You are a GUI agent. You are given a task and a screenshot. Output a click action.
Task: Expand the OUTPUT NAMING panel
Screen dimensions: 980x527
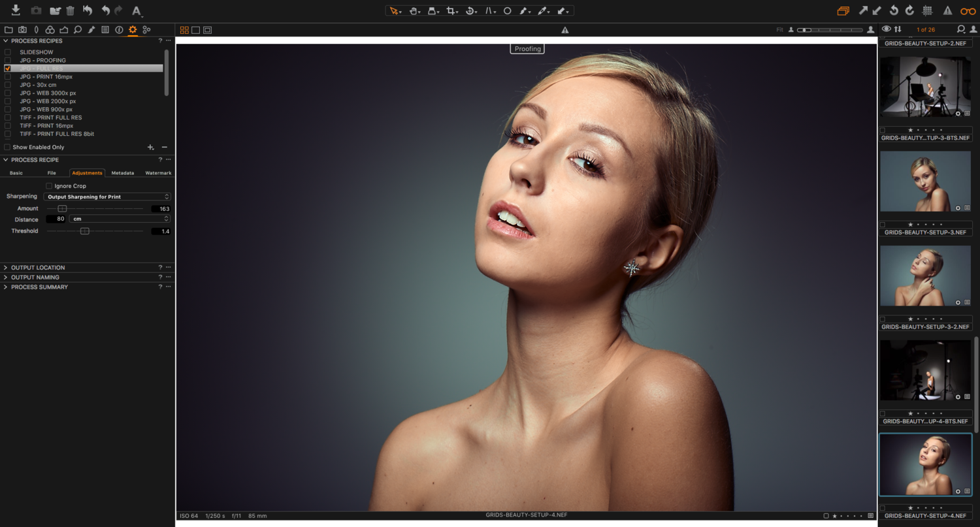tap(6, 278)
